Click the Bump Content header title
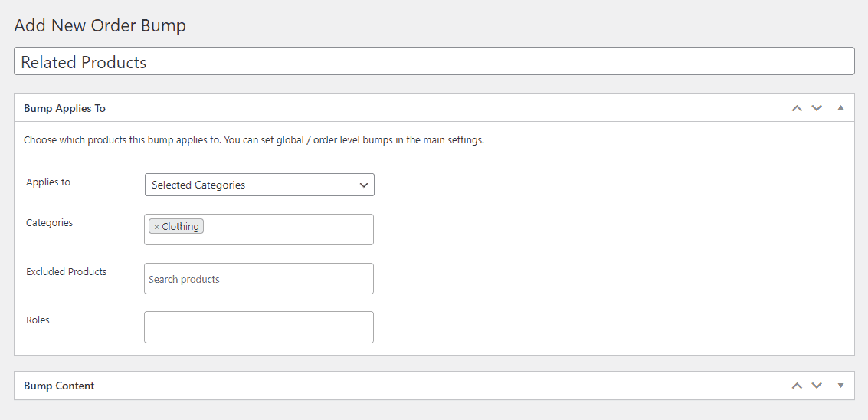This screenshot has height=420, width=868. pyautogui.click(x=59, y=386)
